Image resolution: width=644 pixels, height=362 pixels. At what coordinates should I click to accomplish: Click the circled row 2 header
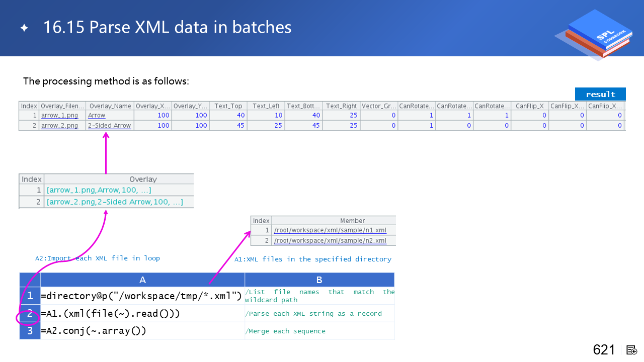tap(30, 315)
